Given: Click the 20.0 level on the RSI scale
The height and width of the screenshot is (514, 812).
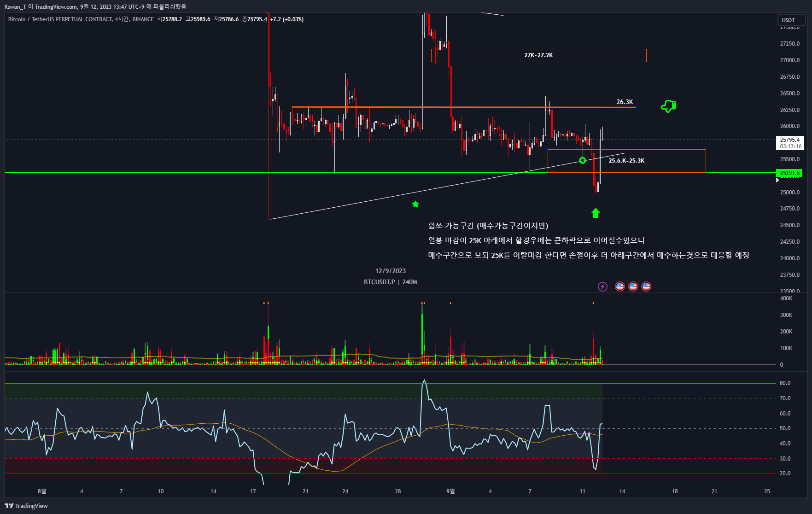Looking at the screenshot, I should (x=785, y=473).
